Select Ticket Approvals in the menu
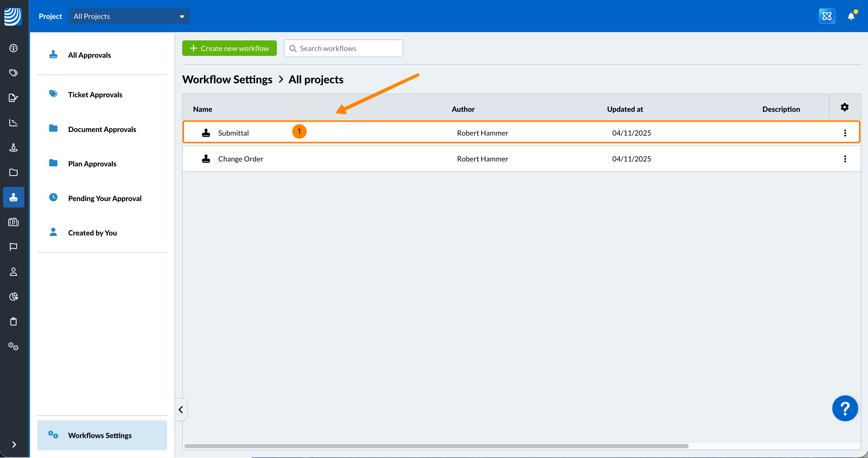 (x=95, y=95)
